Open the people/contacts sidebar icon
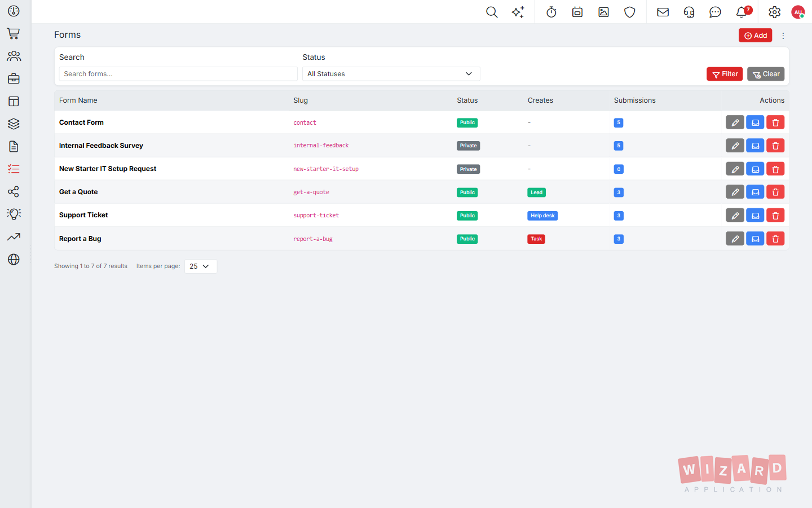 (14, 56)
